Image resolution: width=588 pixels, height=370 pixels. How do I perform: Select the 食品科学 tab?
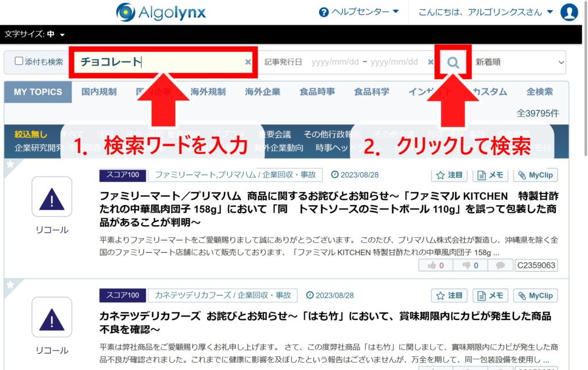pos(372,92)
